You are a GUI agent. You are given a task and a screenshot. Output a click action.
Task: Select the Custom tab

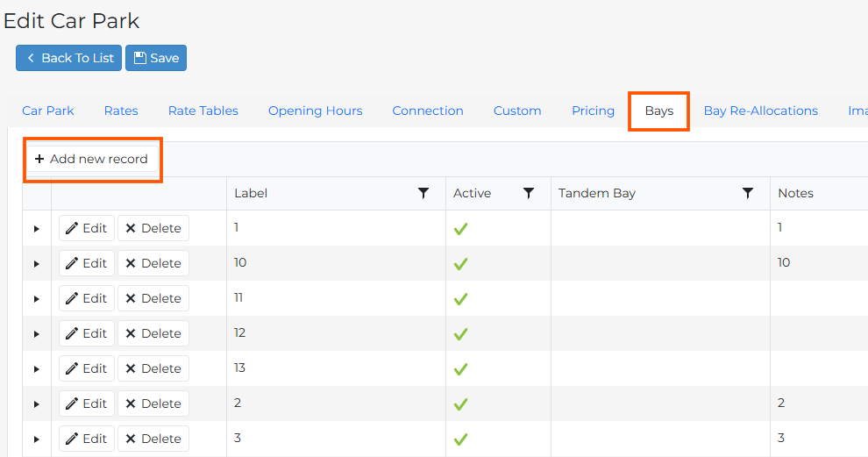tap(517, 111)
